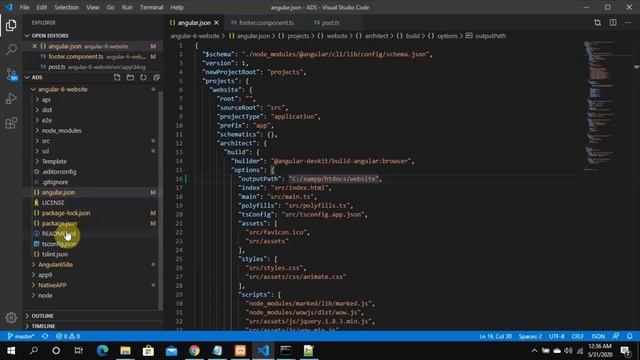
Task: Open the Source Control view
Action: [11, 74]
